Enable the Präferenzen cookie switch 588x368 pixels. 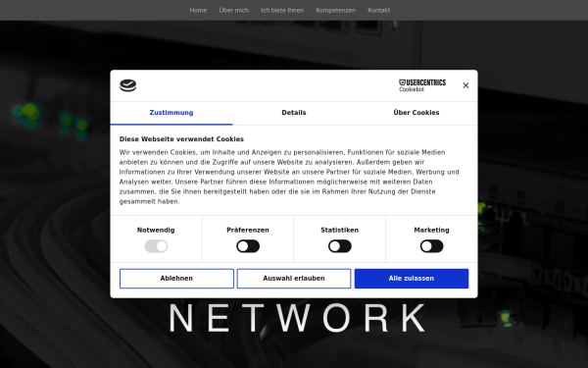[248, 246]
